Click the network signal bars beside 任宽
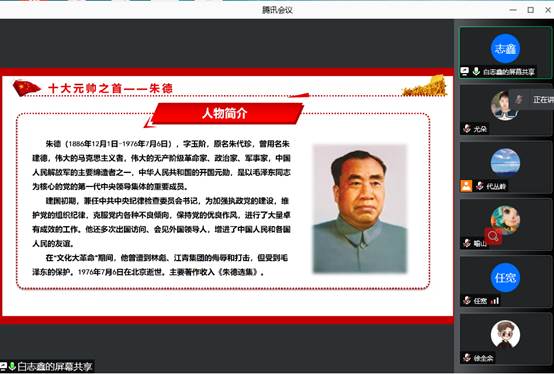 click(x=495, y=301)
